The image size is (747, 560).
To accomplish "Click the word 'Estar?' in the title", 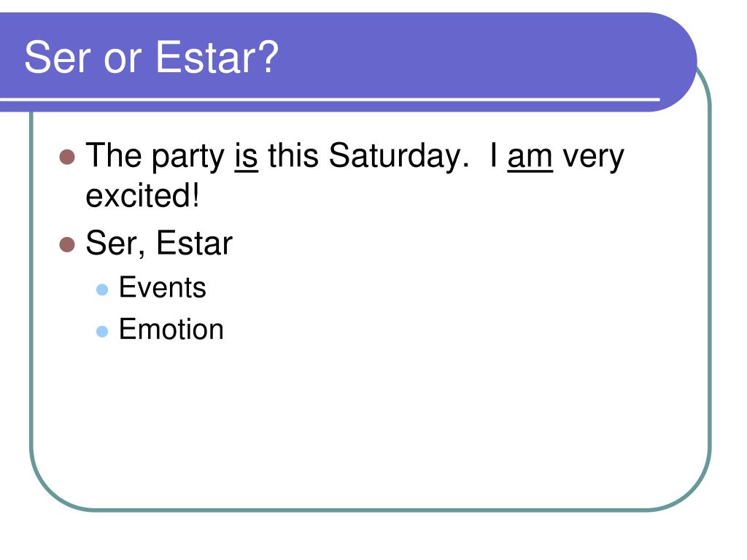I will pyautogui.click(x=217, y=58).
